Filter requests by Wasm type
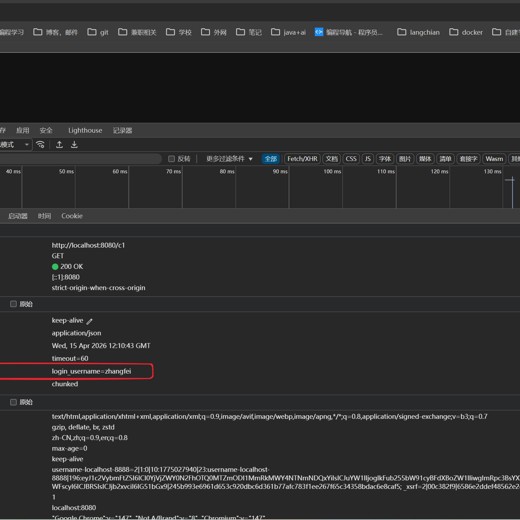Screen dimensions: 520x520 click(494, 159)
